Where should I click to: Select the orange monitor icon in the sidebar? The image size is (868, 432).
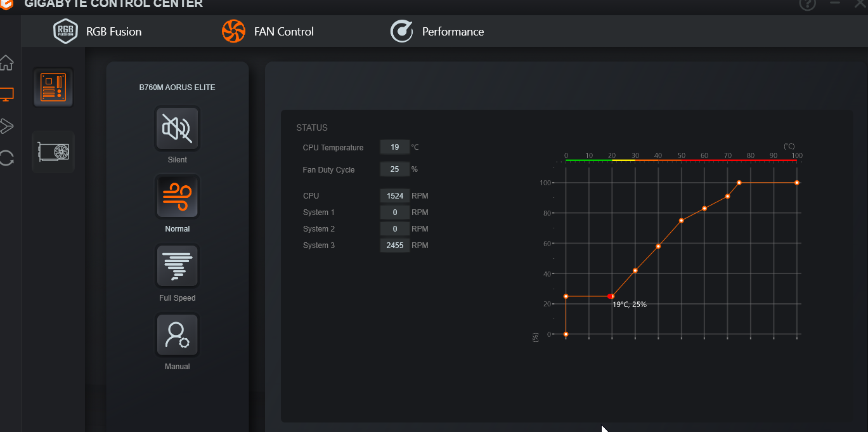pyautogui.click(x=6, y=95)
